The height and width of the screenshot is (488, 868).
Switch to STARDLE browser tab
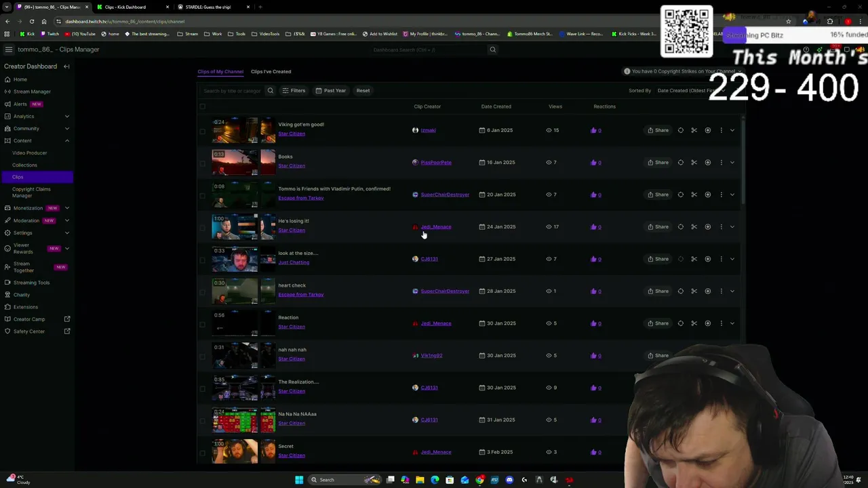tap(212, 7)
